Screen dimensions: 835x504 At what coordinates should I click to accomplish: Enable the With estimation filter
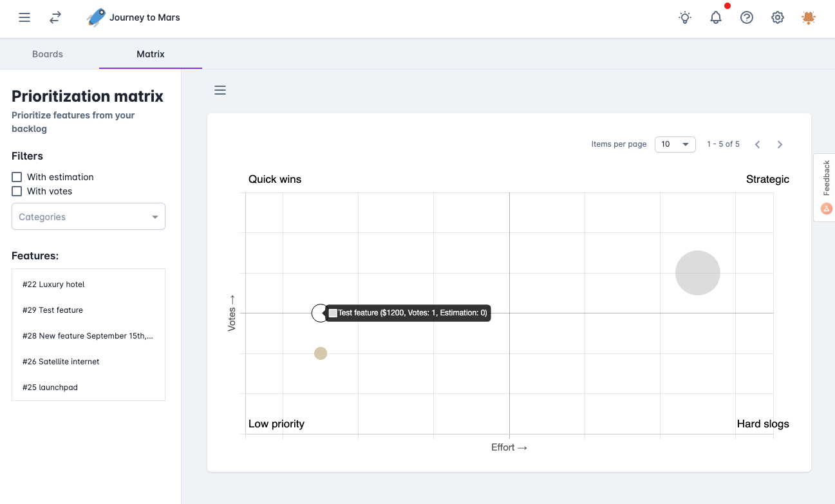17,177
